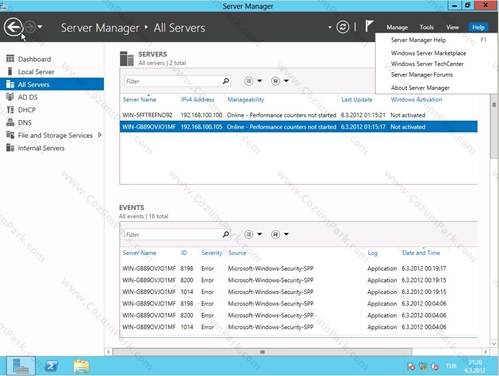Open Local Server in the sidebar
Screen dimensions: 499x376
[x=36, y=72]
